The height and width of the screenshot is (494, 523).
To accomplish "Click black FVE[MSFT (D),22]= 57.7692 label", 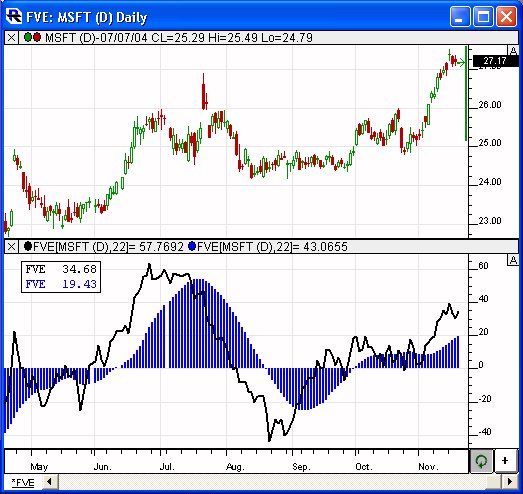I will pos(108,247).
